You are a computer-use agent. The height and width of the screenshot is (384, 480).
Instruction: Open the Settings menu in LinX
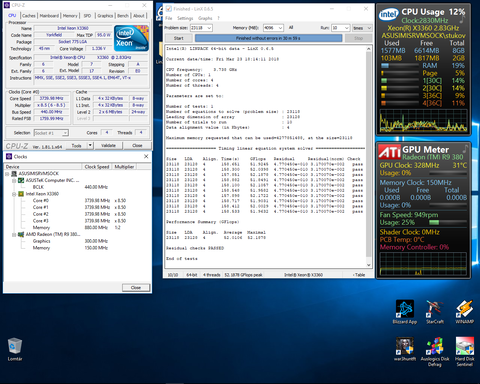coord(185,18)
